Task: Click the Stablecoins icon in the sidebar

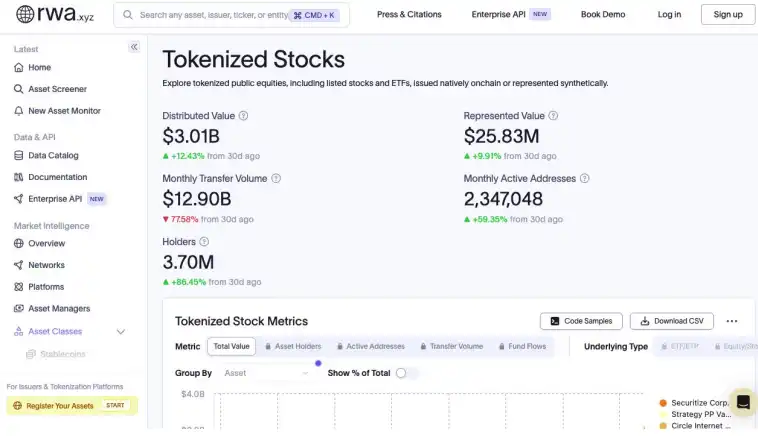Action: (30, 354)
